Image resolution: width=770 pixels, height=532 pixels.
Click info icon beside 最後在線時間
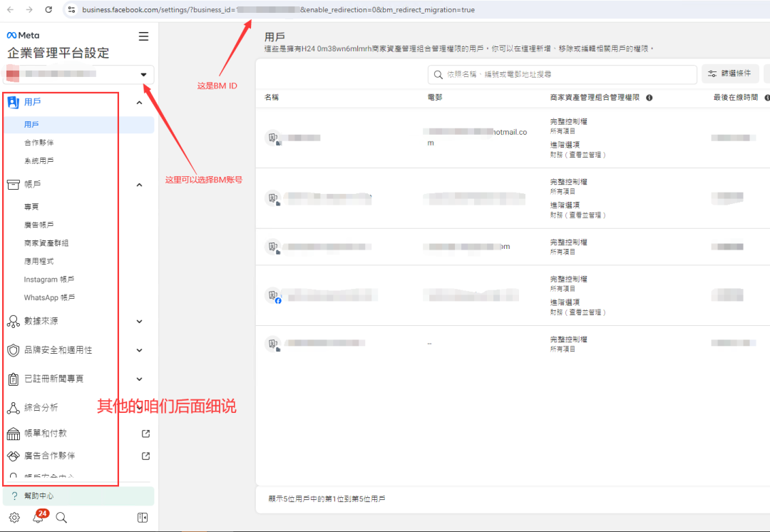click(767, 98)
